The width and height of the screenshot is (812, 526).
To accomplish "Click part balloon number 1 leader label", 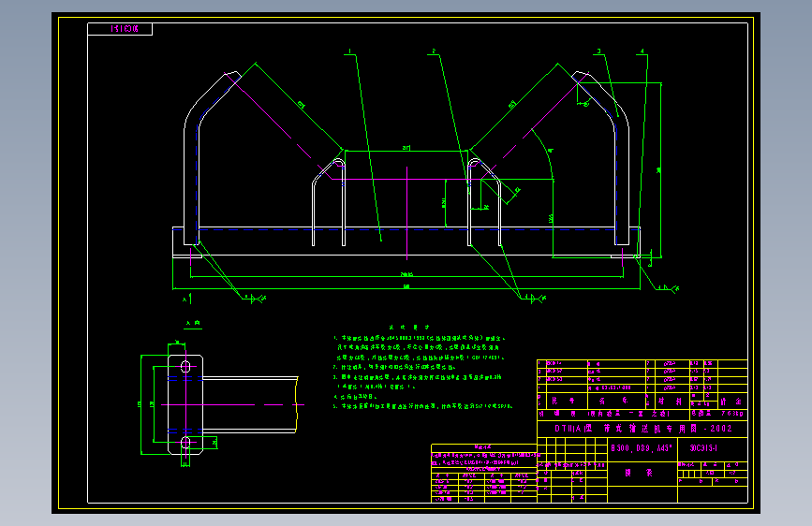I will click(349, 51).
